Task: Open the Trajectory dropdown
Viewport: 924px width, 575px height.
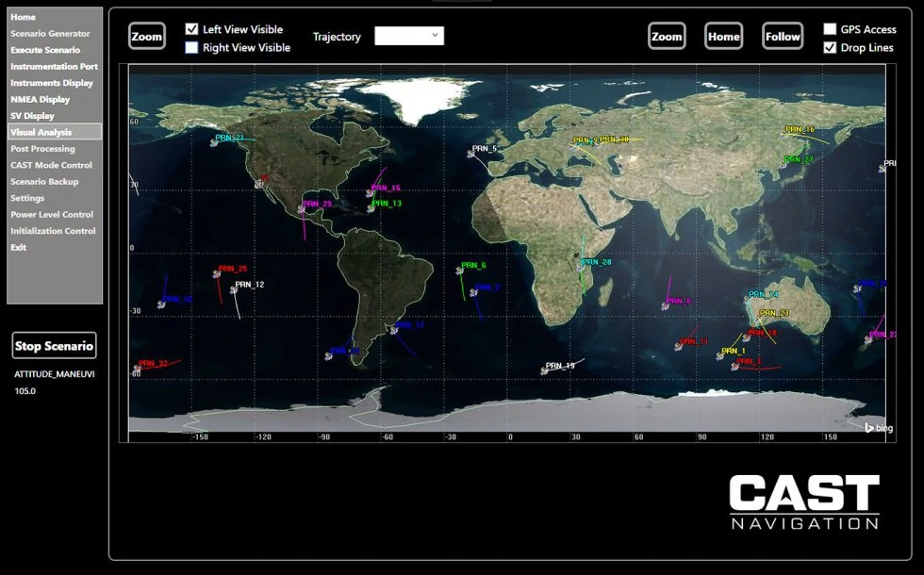Action: 409,36
